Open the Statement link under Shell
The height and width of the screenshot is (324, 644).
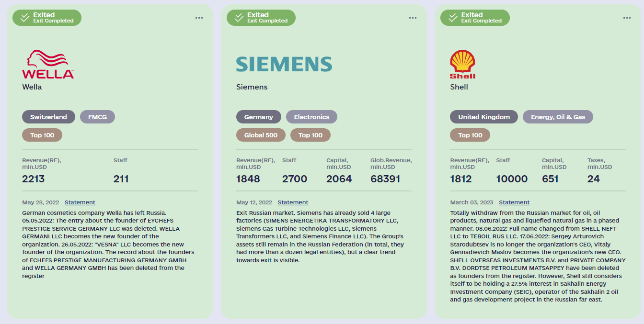514,202
